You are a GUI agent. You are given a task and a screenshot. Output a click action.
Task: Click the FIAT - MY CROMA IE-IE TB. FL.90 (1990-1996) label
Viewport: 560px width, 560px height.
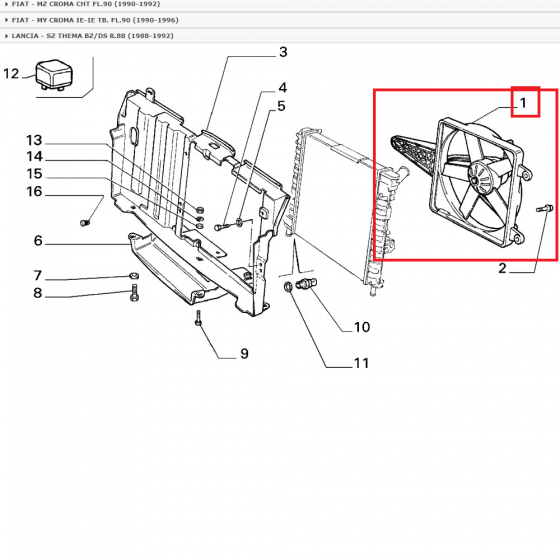[95, 20]
